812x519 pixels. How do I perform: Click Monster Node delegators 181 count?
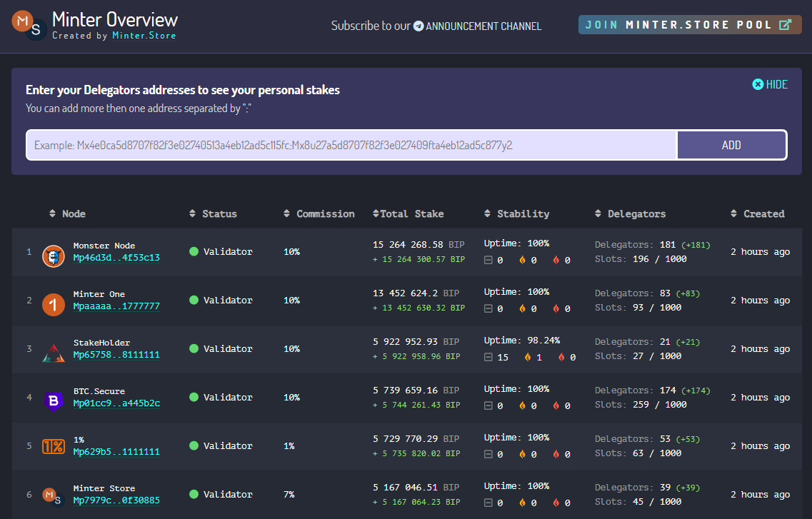668,245
